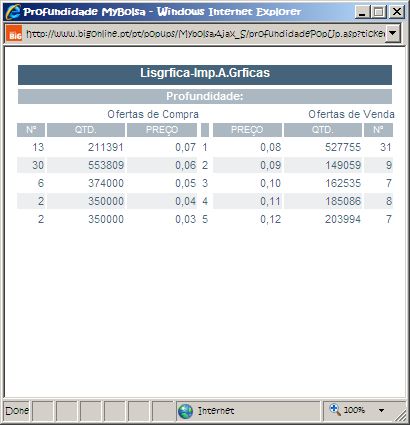Screen dimensions: 410x425
Task: Open the address bar dropdown arrow
Action: [393, 33]
